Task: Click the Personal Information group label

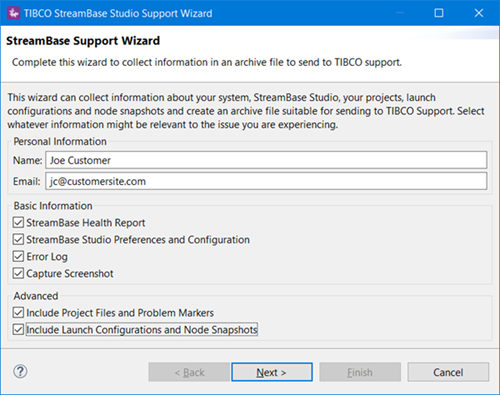Action: pyautogui.click(x=60, y=141)
